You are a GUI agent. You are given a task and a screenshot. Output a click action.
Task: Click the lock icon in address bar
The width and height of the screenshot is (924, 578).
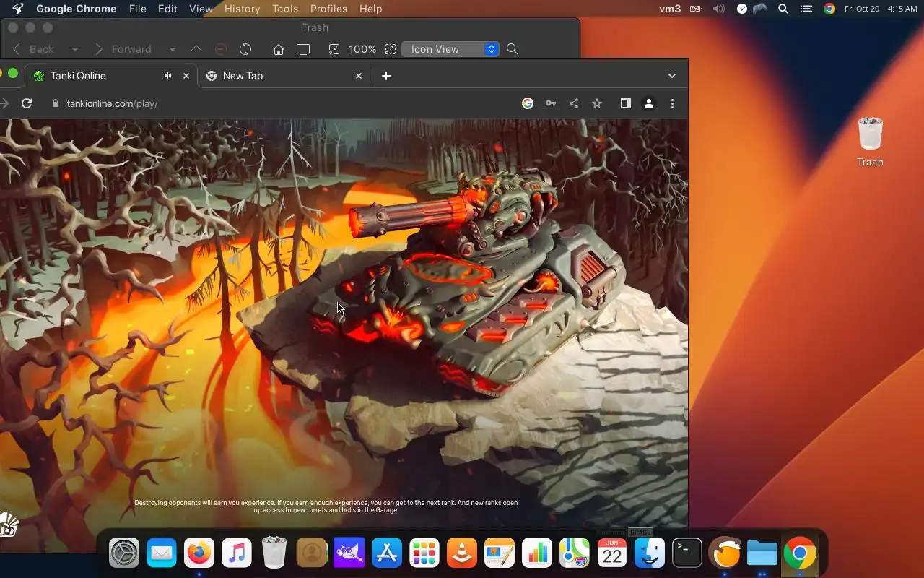click(55, 103)
